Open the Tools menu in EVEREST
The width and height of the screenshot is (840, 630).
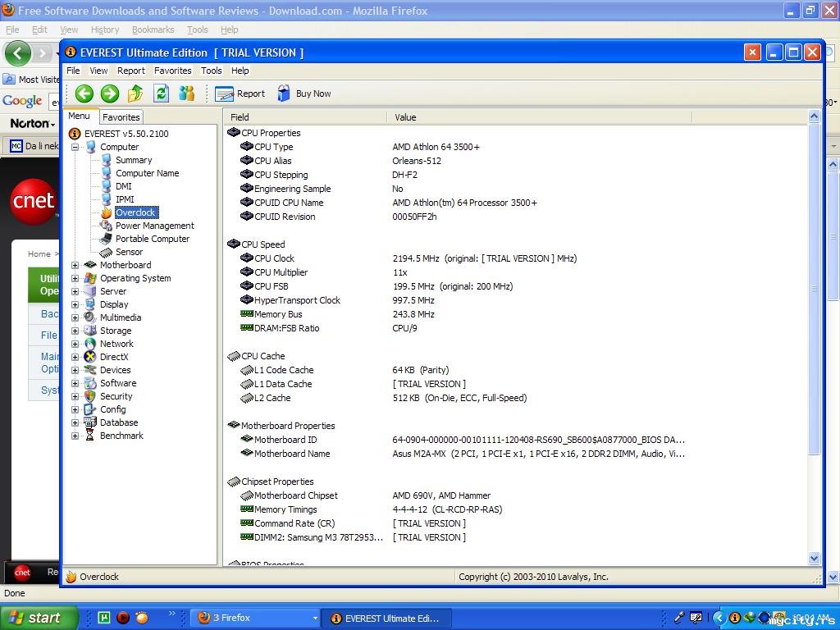tap(212, 71)
